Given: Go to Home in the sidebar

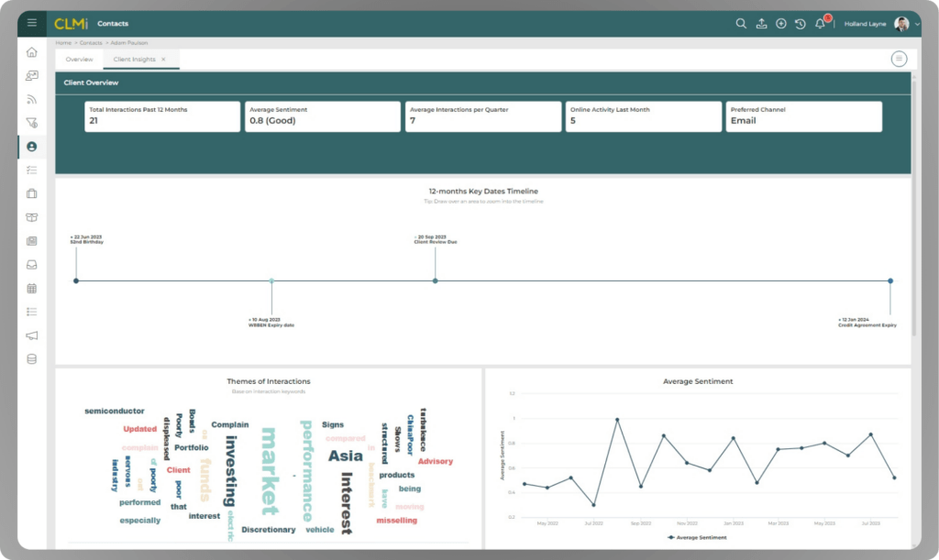Looking at the screenshot, I should (32, 52).
